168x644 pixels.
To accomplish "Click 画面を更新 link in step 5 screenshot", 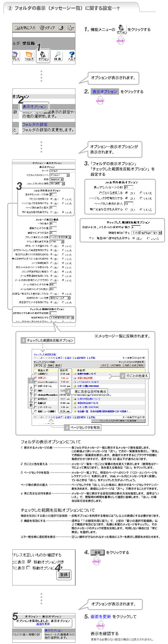I will click(x=43, y=624).
